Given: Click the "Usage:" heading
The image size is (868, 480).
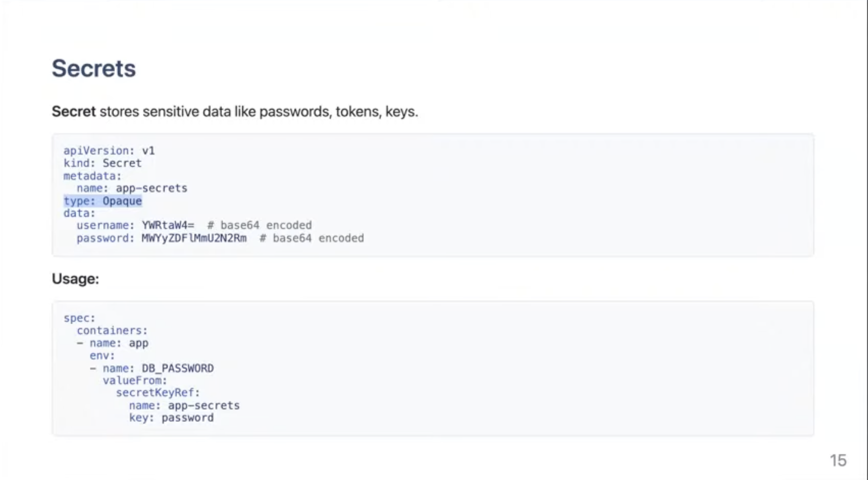Looking at the screenshot, I should coord(75,279).
